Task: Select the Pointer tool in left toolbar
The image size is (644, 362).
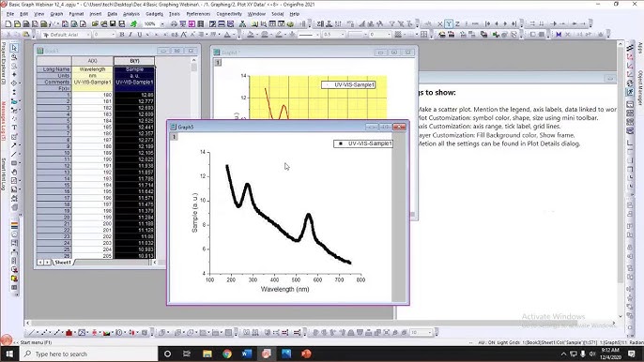Action: [x=14, y=48]
